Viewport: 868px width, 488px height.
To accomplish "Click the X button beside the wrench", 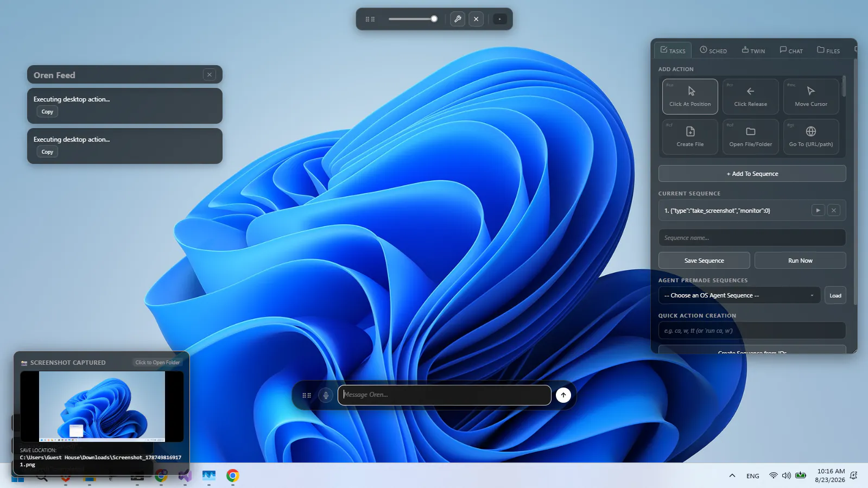I will pos(476,19).
